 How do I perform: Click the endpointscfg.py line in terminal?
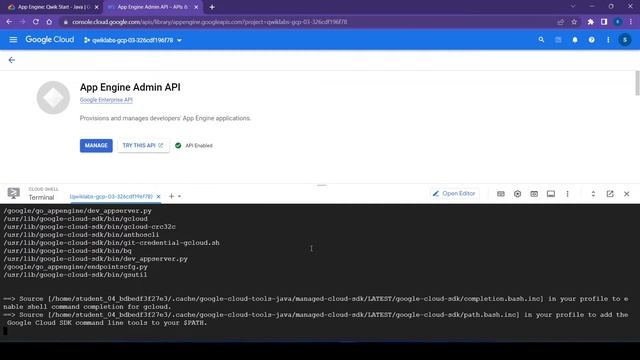(76, 267)
